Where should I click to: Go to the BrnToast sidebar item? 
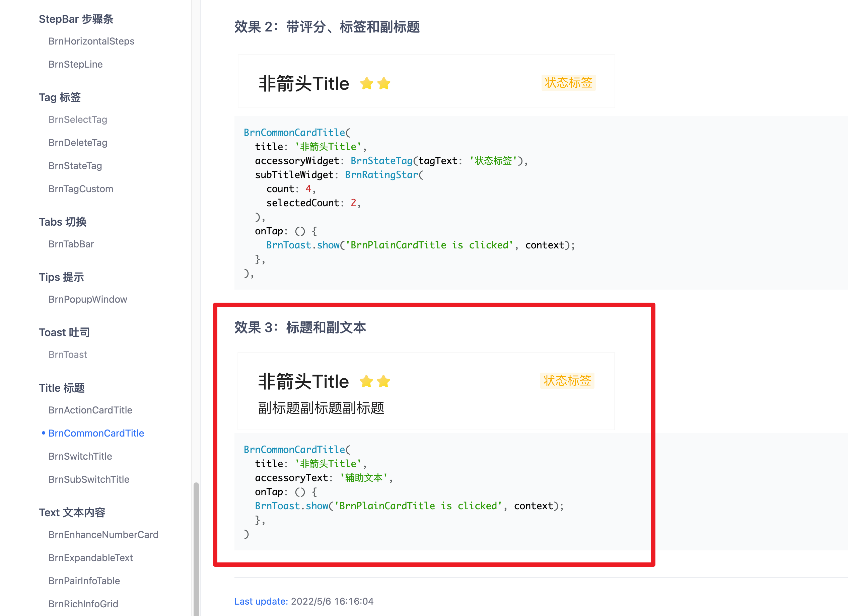pyautogui.click(x=68, y=355)
